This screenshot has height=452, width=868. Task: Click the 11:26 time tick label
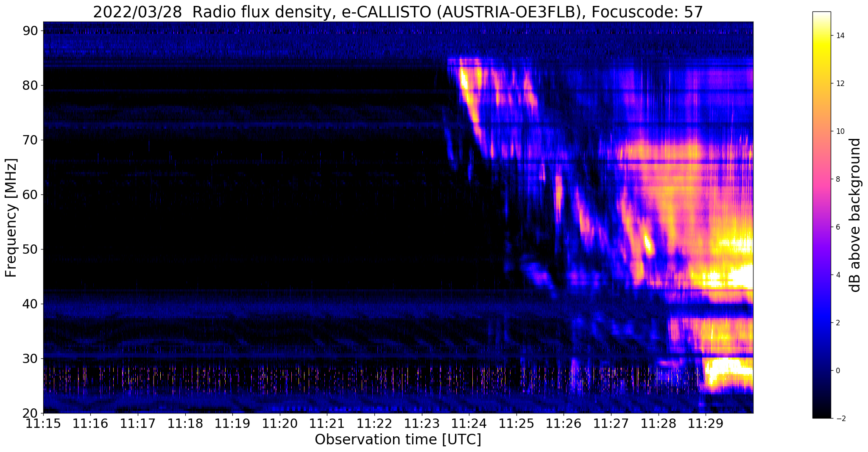pyautogui.click(x=564, y=423)
